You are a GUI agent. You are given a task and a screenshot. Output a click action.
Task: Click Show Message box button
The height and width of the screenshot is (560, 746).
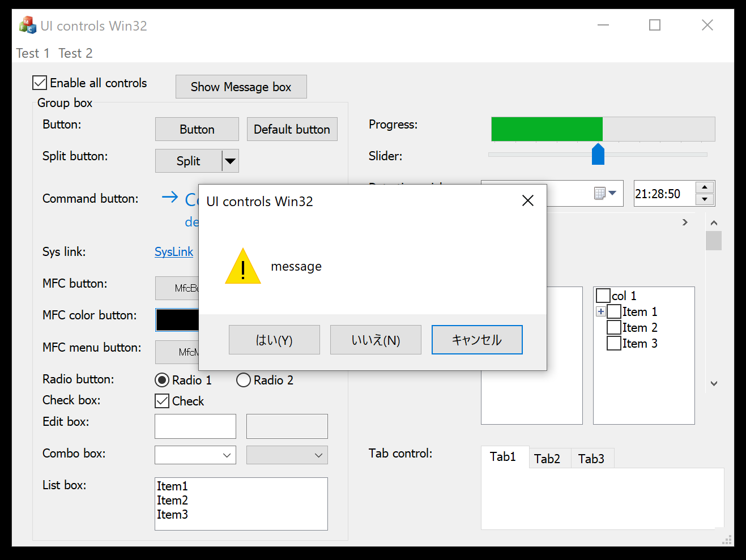coord(241,87)
